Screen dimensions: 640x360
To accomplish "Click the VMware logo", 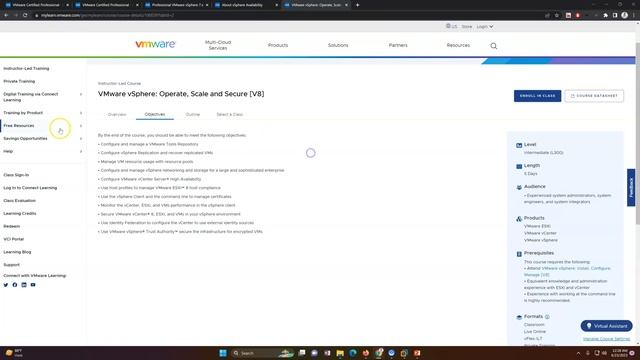I will tap(155, 44).
